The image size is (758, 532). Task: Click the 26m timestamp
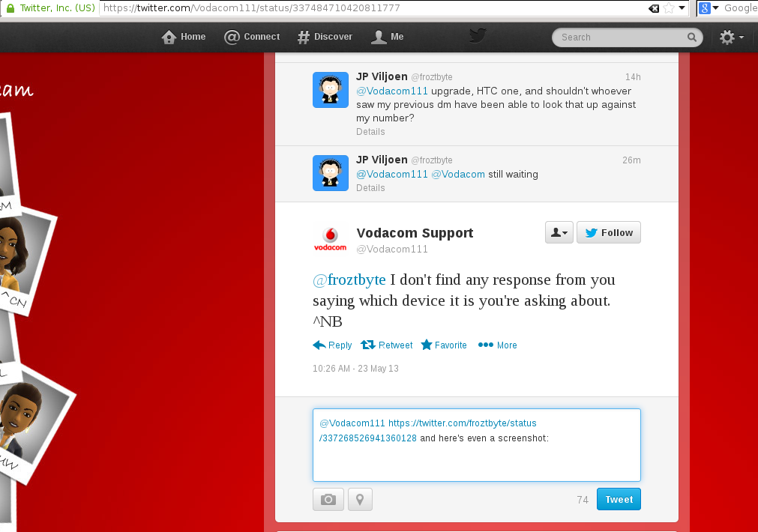click(631, 160)
